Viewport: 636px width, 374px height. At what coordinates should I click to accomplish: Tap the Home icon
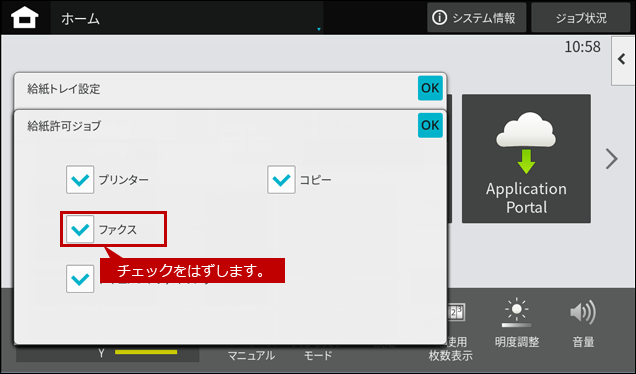coord(25,17)
